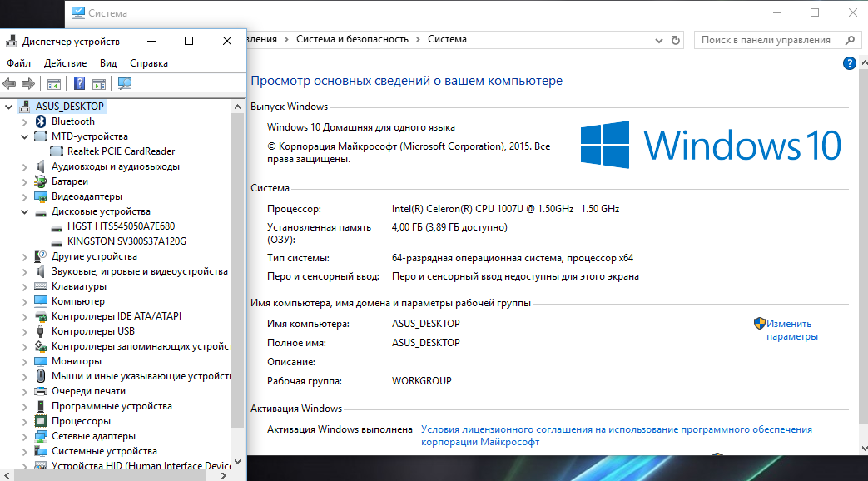Click the Контроллеры IDE ATA/ATAPI icon
The image size is (868, 481).
coord(41,316)
